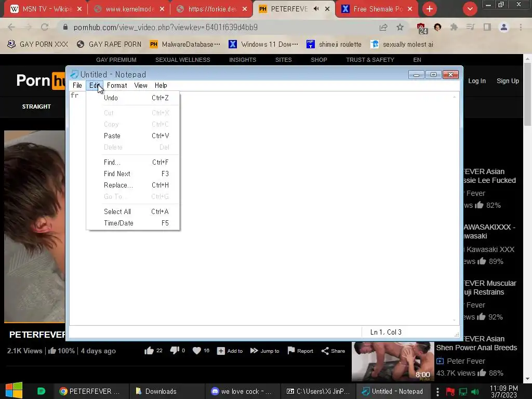
Task: Click Notepad's scroll down arrow
Action: coord(454,320)
